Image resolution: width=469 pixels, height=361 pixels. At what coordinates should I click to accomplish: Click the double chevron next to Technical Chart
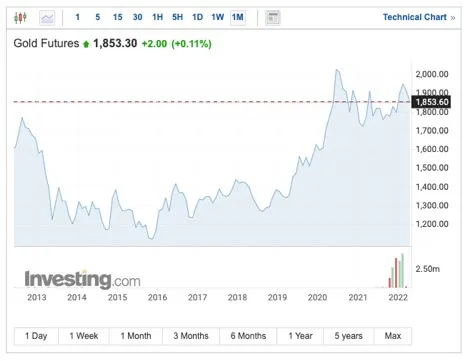tap(453, 18)
